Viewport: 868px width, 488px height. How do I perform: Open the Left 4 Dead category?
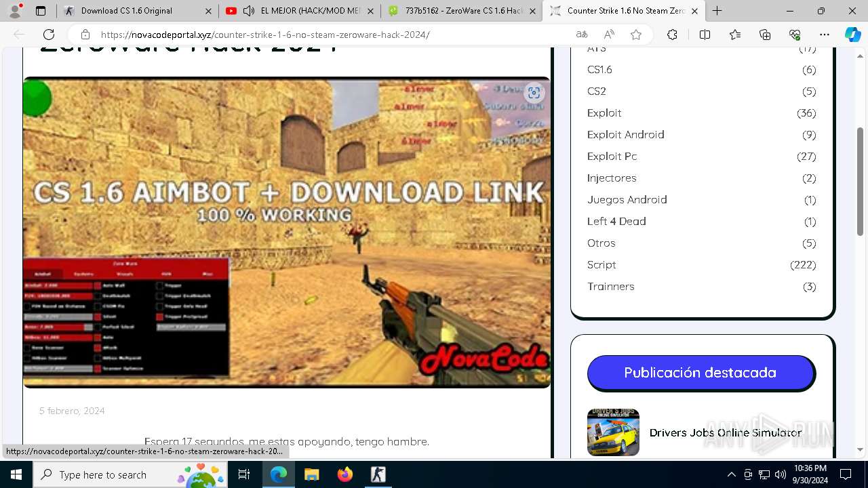tap(616, 222)
